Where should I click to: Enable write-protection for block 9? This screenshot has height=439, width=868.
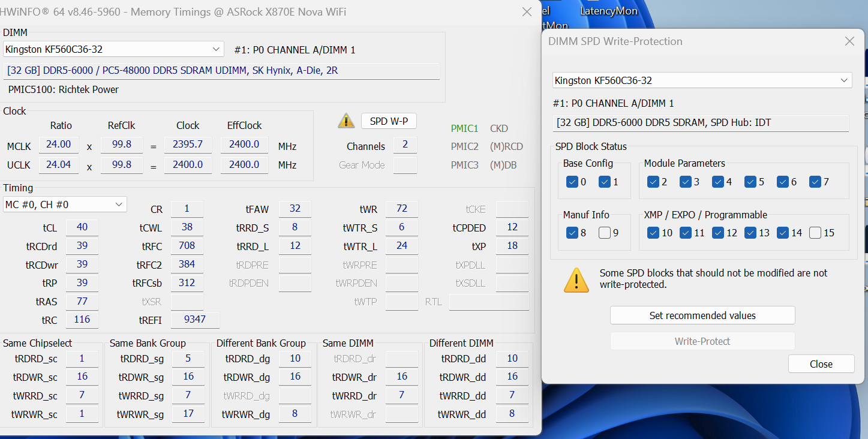tap(604, 233)
